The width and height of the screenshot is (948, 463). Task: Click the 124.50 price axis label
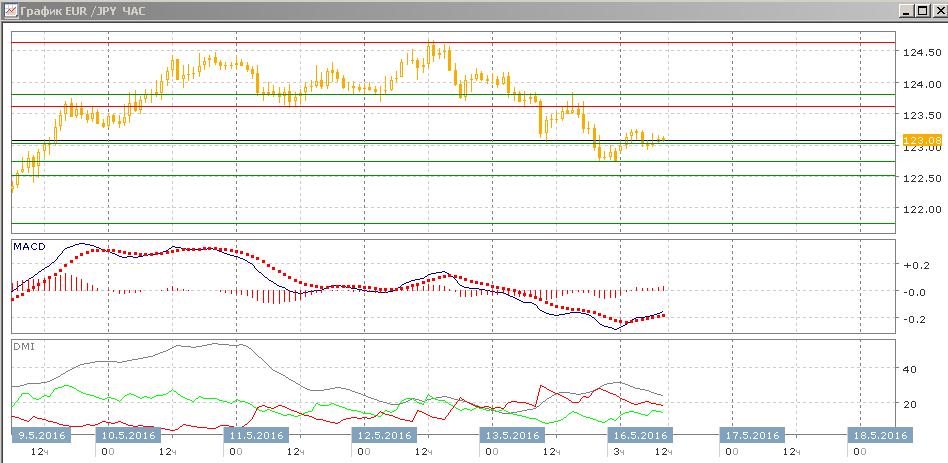pos(921,53)
